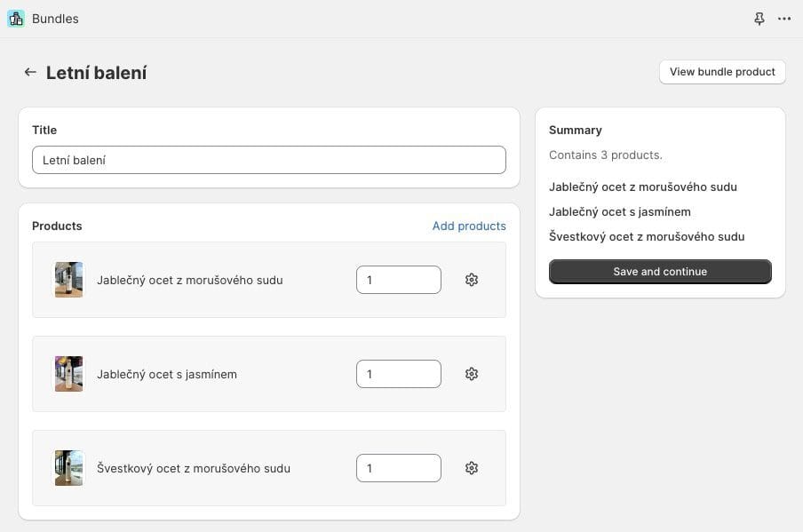Viewport: 803px width, 532px height.
Task: Edit quantity for Jablečný ocet s jasmínem
Action: click(398, 374)
